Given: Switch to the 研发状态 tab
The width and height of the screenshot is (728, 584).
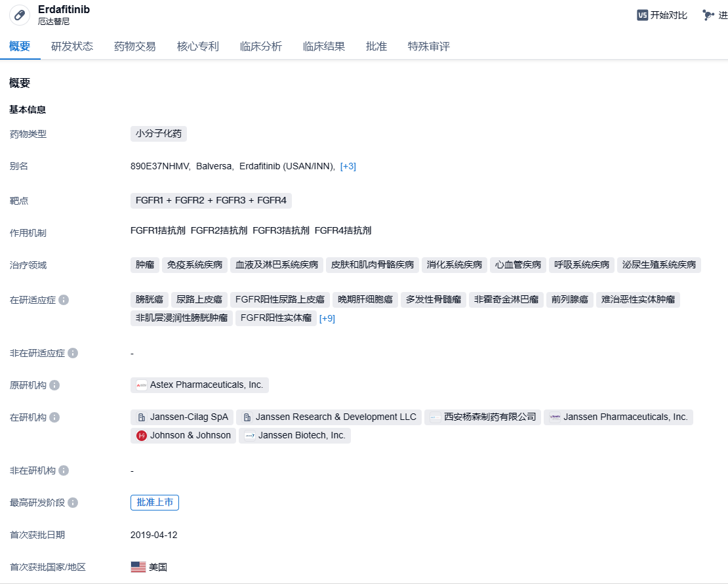Looking at the screenshot, I should tap(72, 47).
